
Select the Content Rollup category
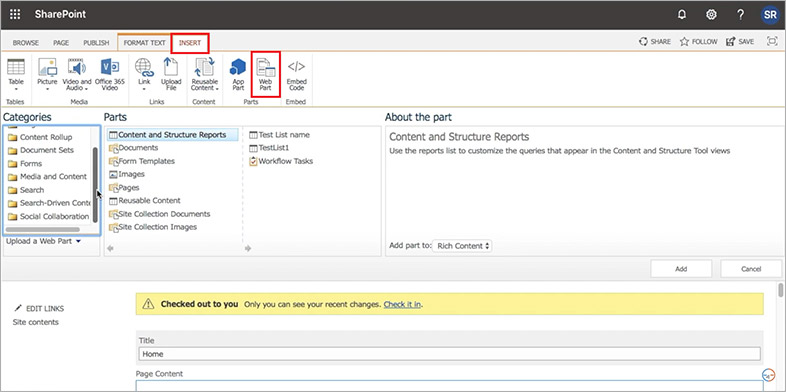pos(40,137)
